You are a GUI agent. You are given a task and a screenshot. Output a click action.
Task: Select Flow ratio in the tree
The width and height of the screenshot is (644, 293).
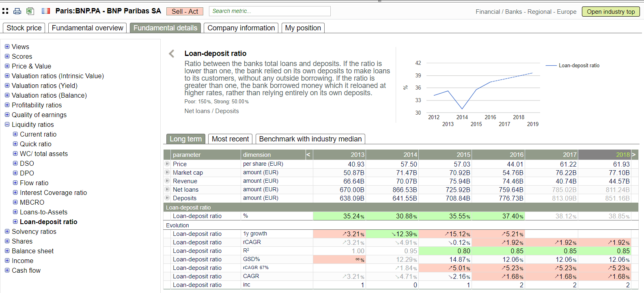click(x=34, y=183)
